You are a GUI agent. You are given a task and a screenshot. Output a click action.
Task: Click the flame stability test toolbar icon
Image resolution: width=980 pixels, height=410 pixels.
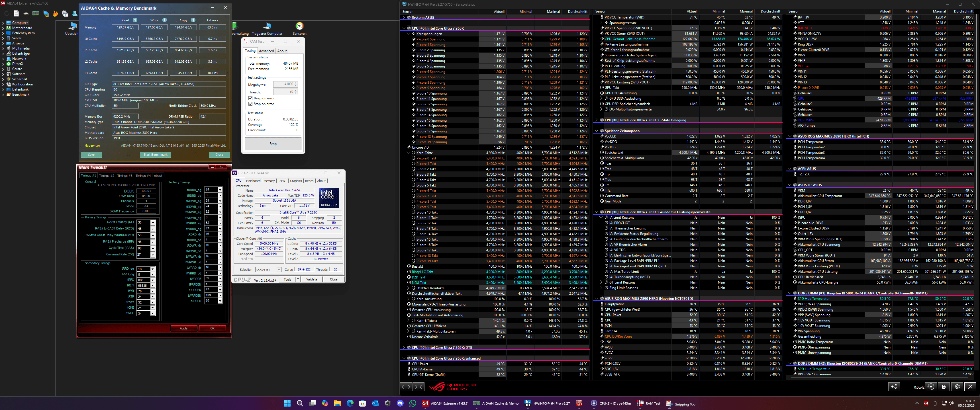tap(56, 14)
